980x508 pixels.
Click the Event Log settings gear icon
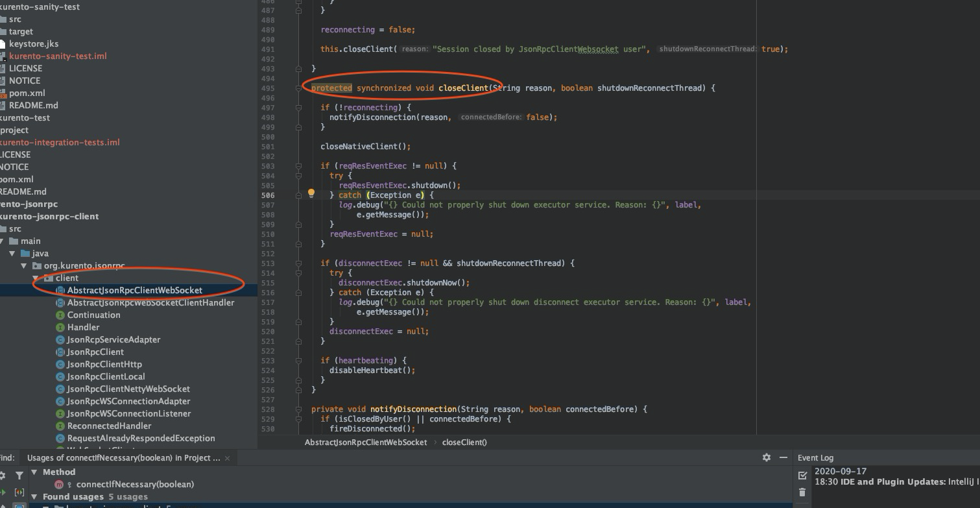[767, 458]
